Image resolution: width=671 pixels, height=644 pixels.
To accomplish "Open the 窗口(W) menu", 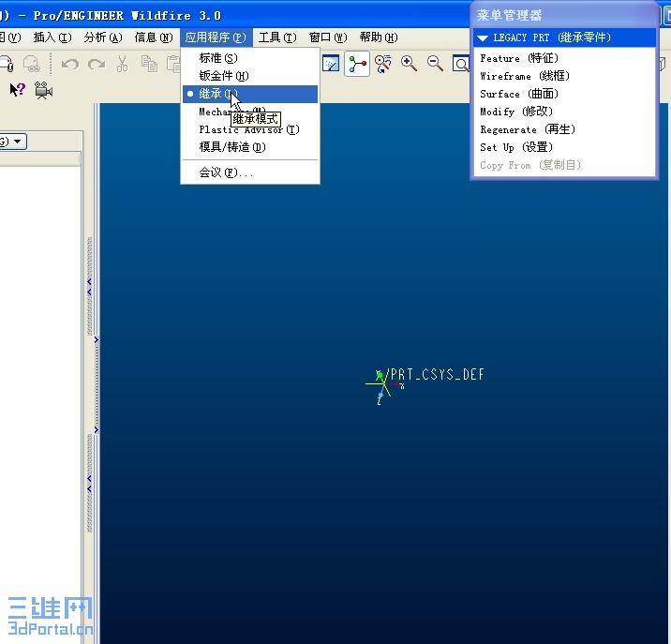I will [x=328, y=37].
